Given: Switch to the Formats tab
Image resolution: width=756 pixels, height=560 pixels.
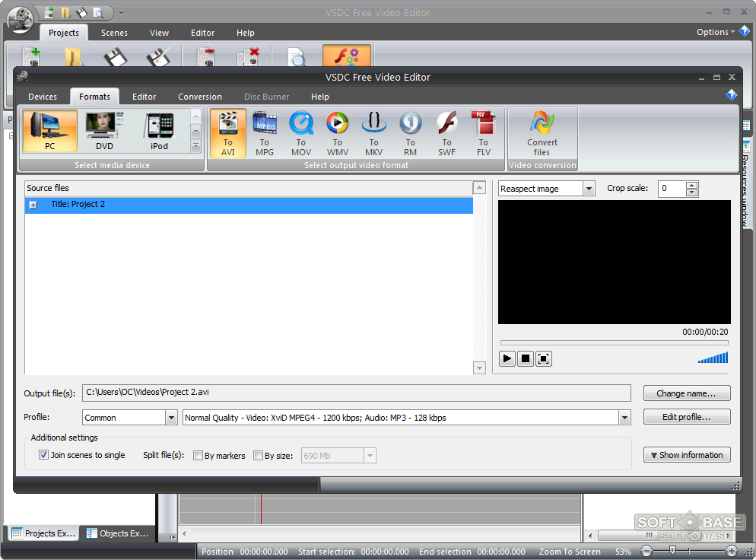Looking at the screenshot, I should [94, 97].
